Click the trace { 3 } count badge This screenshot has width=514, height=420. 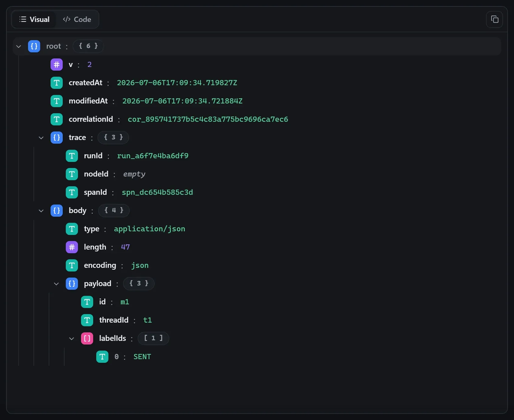pyautogui.click(x=113, y=138)
